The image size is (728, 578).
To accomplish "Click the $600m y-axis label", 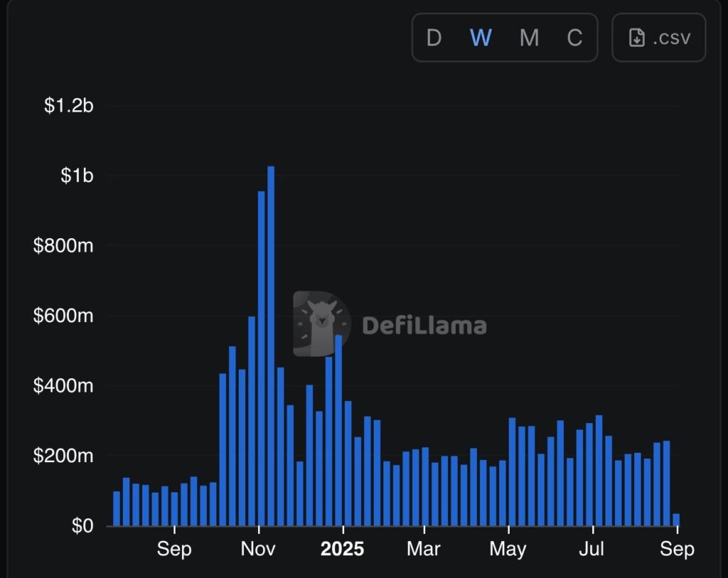I will pyautogui.click(x=63, y=316).
